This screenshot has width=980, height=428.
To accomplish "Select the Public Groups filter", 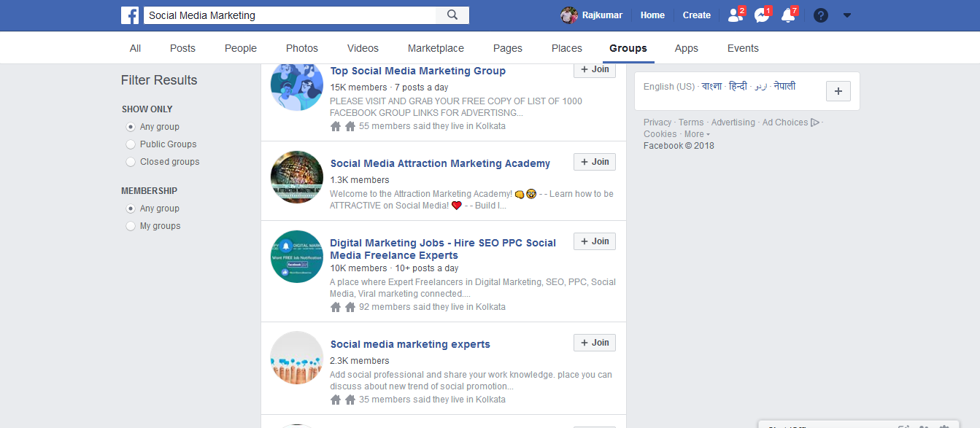I will [131, 144].
